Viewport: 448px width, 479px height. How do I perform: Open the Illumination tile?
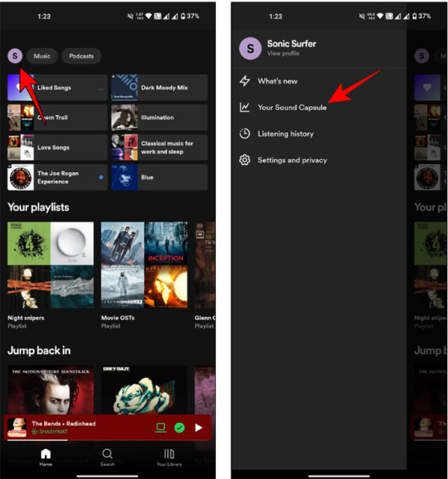click(159, 117)
